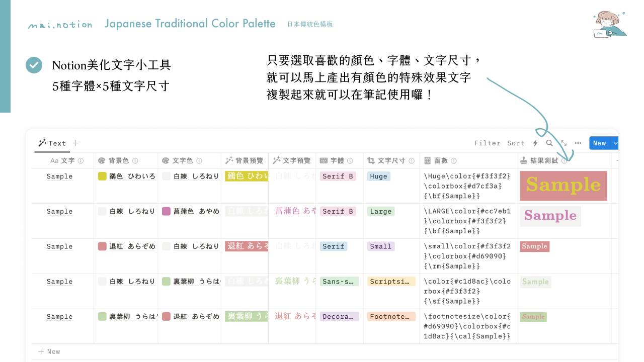Click formula cell ending in {\sf{Sample}}
The height and width of the screenshot is (362, 644).
coord(468,291)
